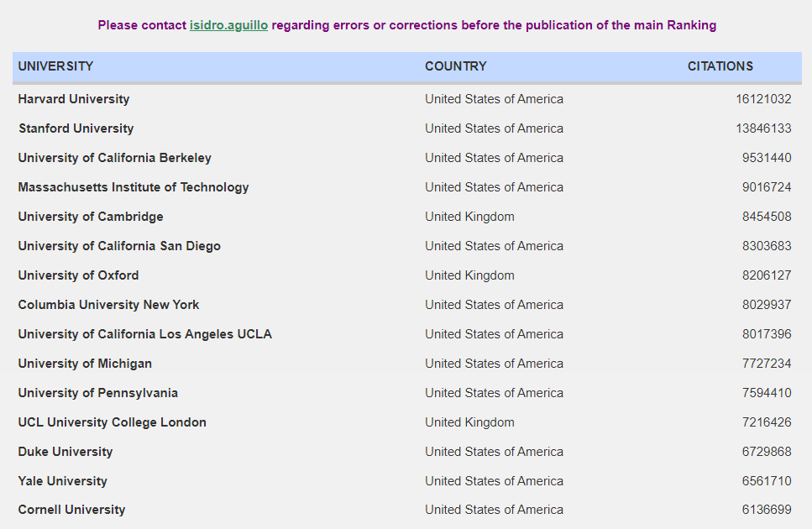Viewport: 812px width, 529px height.
Task: Click Cornell University name
Action: point(71,510)
